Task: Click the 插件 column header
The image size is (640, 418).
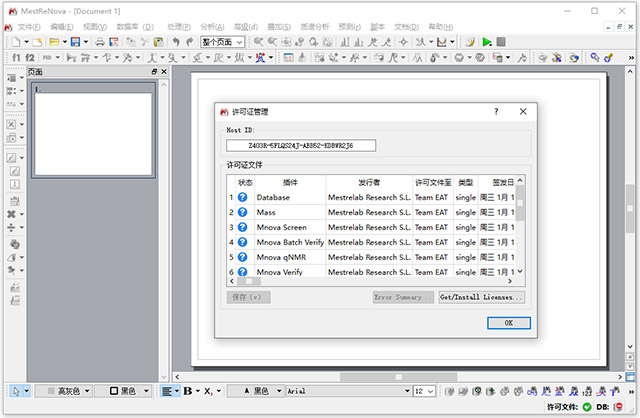Action: [x=290, y=182]
